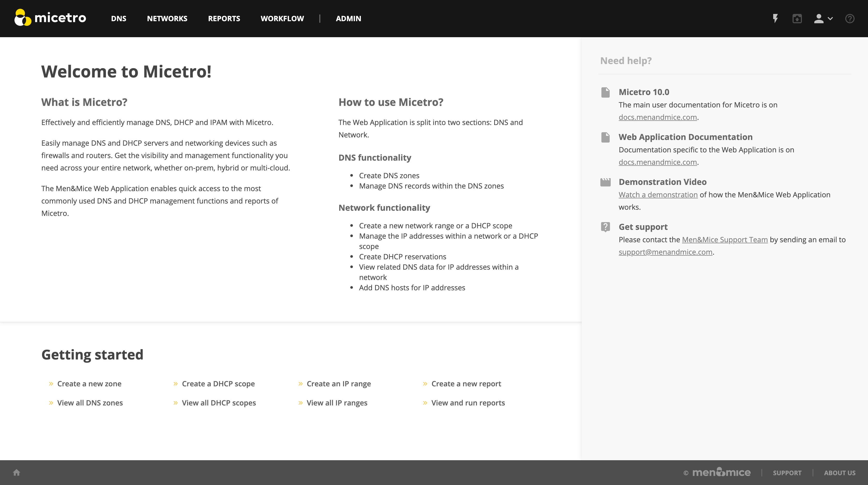The width and height of the screenshot is (868, 485).
Task: Open the WORKFLOW section
Action: 282,19
